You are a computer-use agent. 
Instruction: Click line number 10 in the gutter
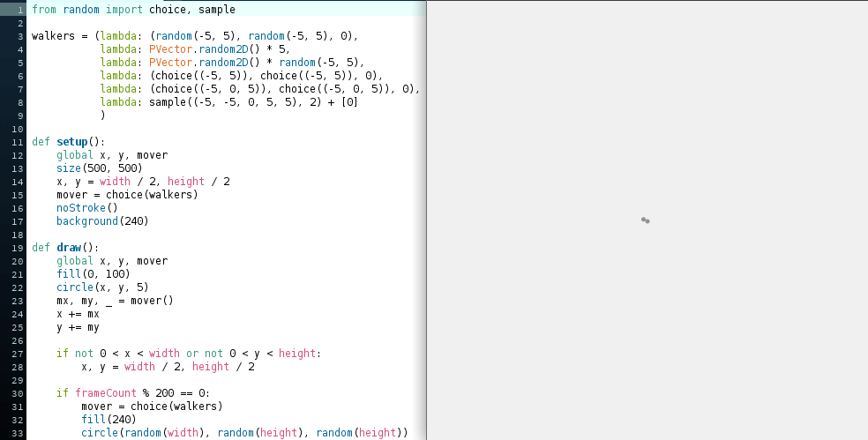pos(18,129)
